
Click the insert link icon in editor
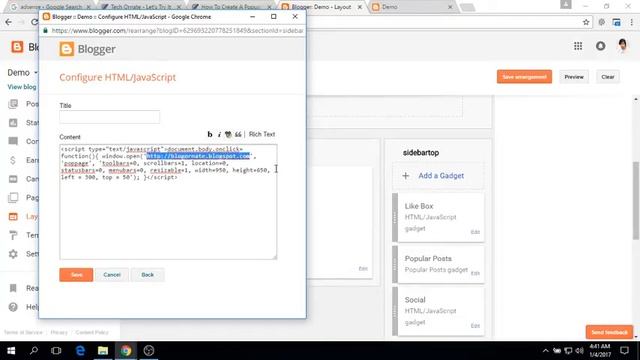pyautogui.click(x=228, y=134)
